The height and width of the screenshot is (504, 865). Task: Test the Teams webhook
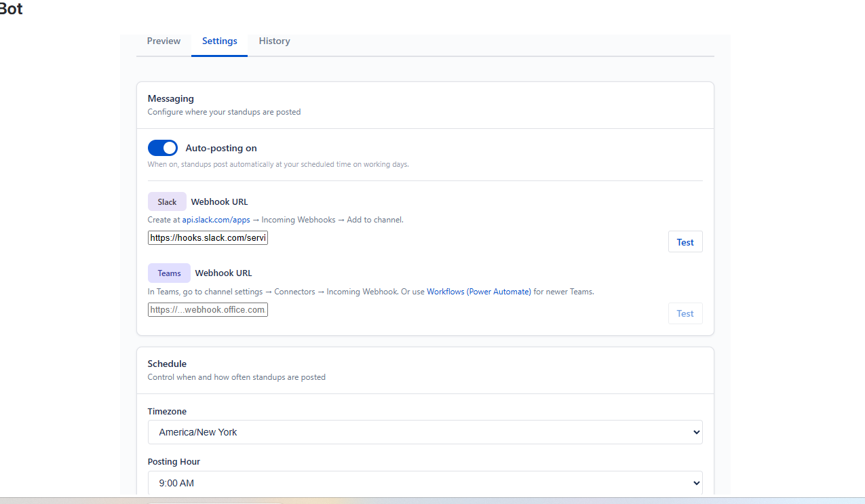tap(685, 313)
